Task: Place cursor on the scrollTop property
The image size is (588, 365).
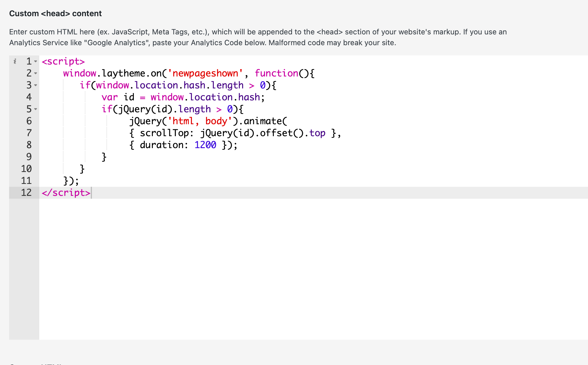Action: [164, 133]
